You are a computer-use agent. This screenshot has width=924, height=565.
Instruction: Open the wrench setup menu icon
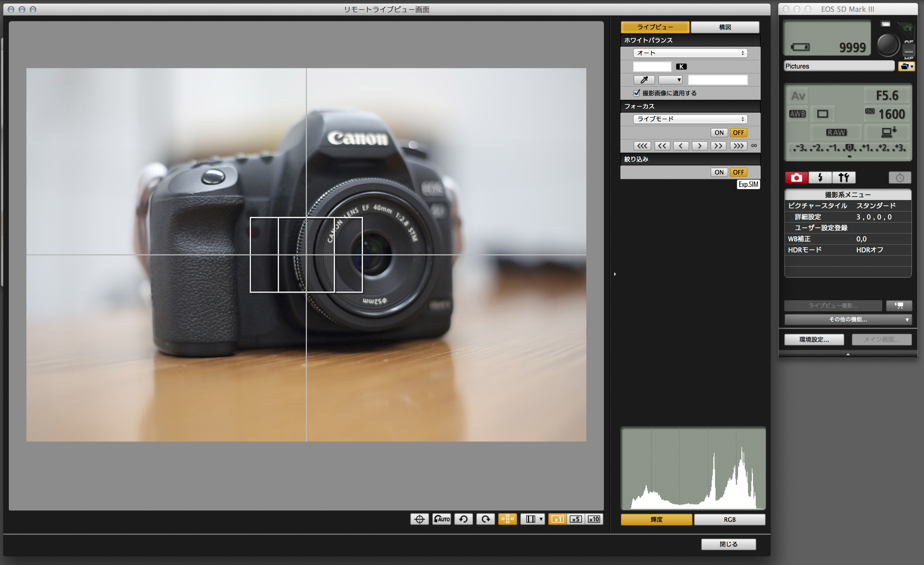coord(843,178)
